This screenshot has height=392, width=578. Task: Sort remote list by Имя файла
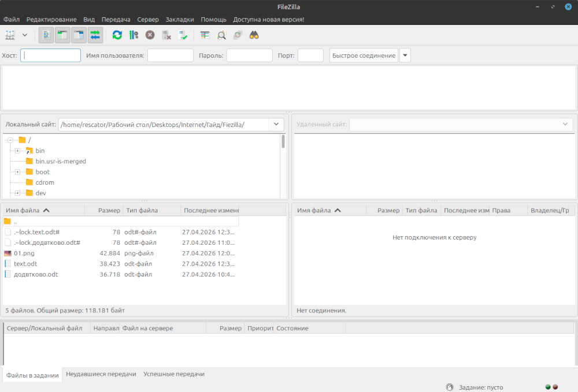point(330,210)
